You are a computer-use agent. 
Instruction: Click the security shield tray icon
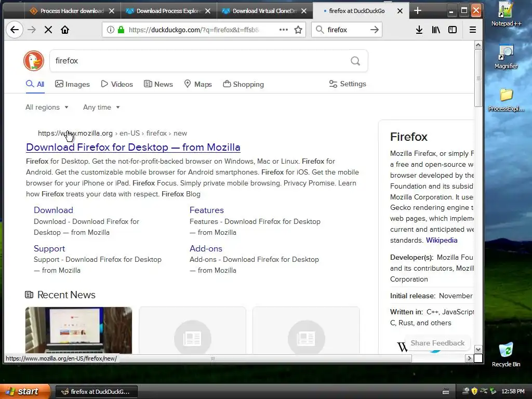(474, 391)
